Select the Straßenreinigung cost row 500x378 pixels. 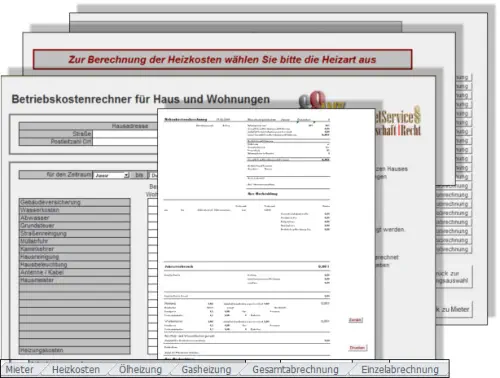(x=75, y=234)
